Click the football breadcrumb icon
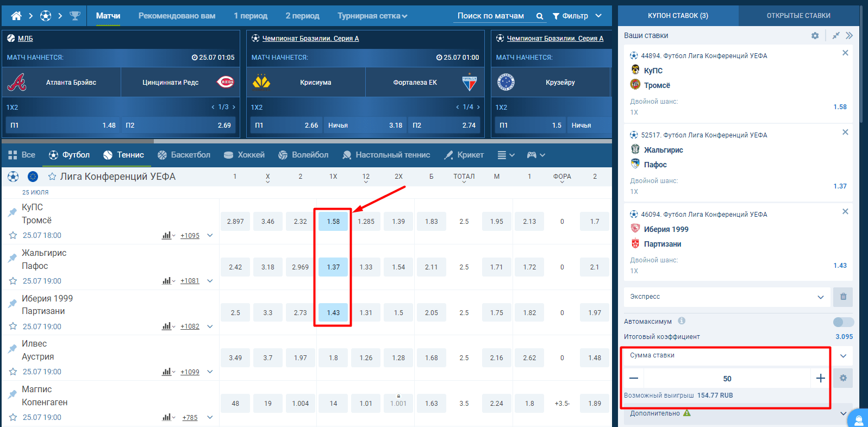This screenshot has width=868, height=427. click(x=46, y=16)
